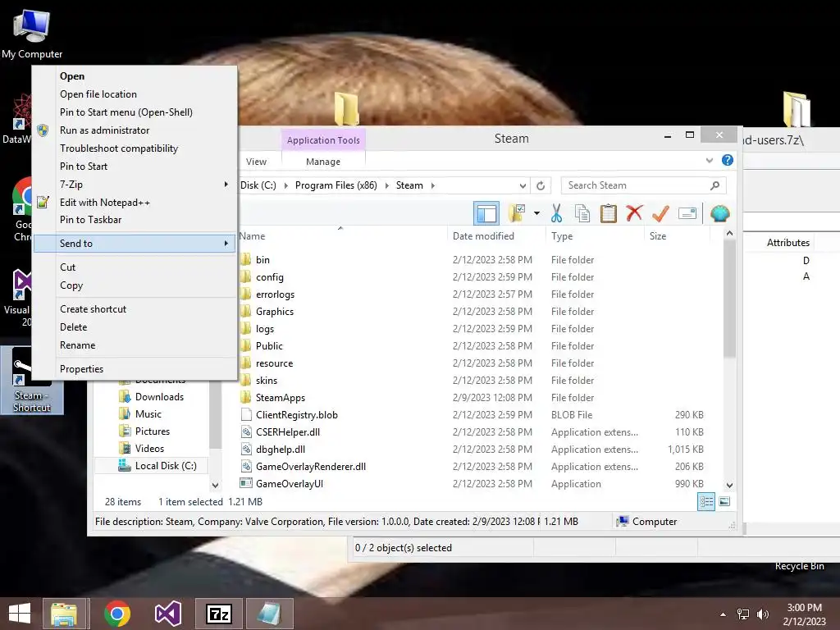Sort by Size column header

pyautogui.click(x=677, y=236)
